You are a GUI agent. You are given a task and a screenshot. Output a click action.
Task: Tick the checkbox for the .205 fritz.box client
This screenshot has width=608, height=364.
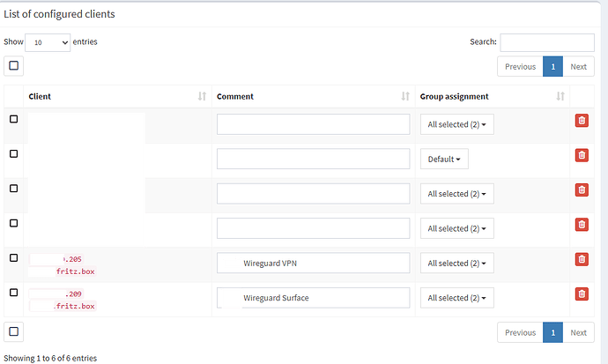click(13, 257)
